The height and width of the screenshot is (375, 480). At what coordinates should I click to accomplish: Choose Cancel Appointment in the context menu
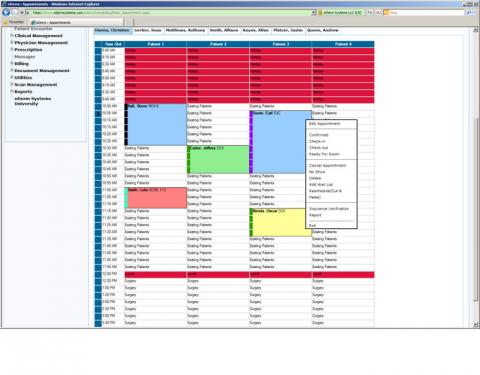pos(327,166)
